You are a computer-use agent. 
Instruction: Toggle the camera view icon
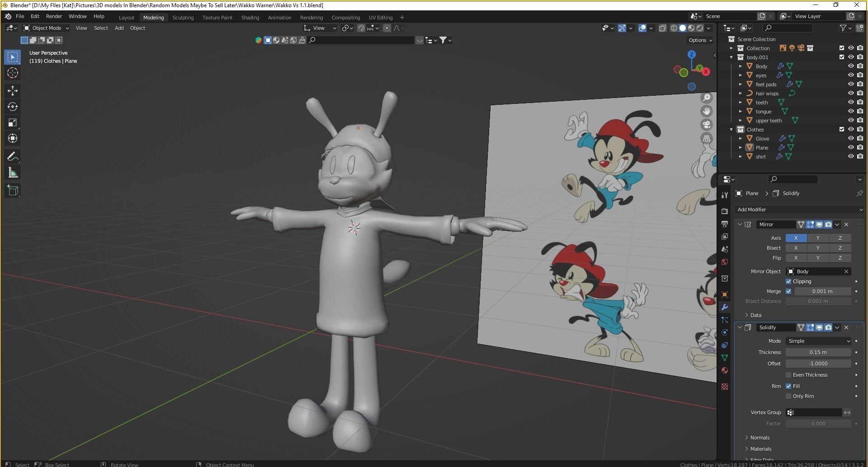point(707,125)
